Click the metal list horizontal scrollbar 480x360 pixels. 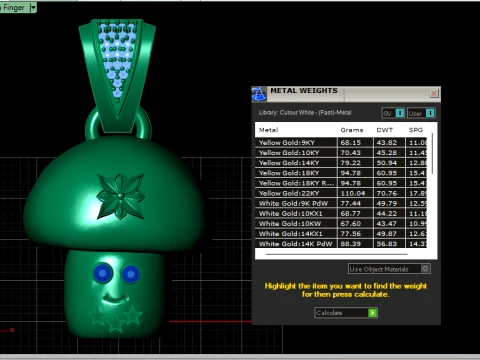click(x=337, y=254)
